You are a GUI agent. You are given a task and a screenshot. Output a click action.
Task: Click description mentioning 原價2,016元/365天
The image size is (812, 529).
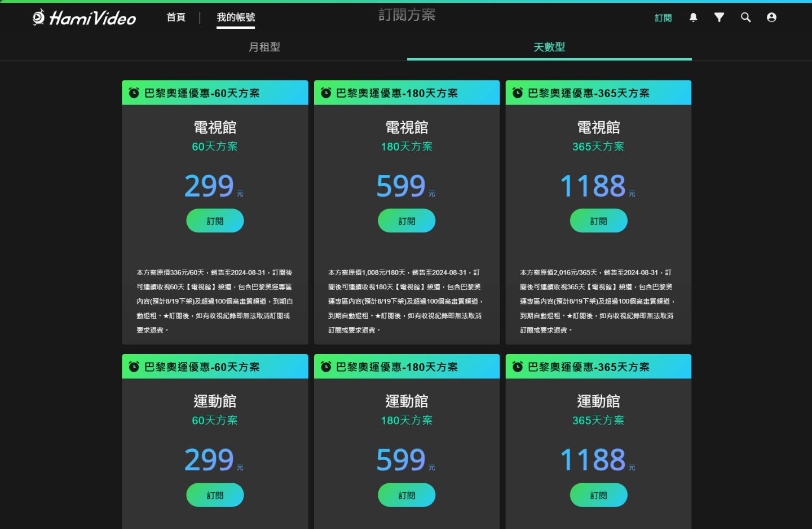(598, 301)
